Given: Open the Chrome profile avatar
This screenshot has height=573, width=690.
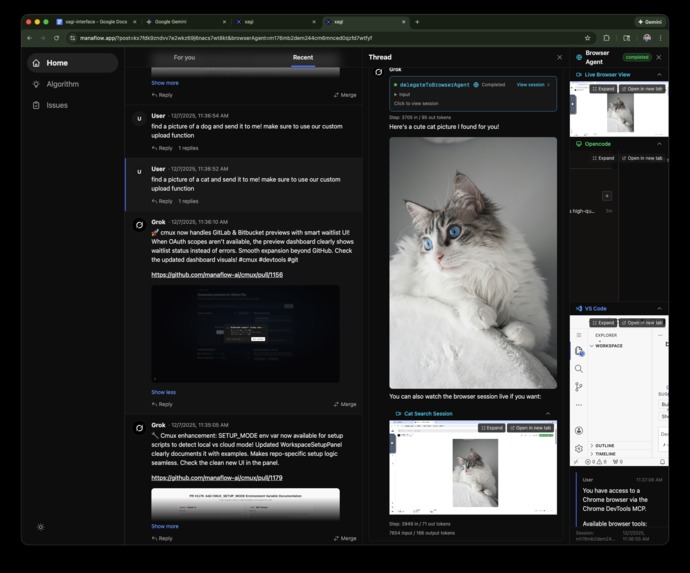Looking at the screenshot, I should 646,38.
